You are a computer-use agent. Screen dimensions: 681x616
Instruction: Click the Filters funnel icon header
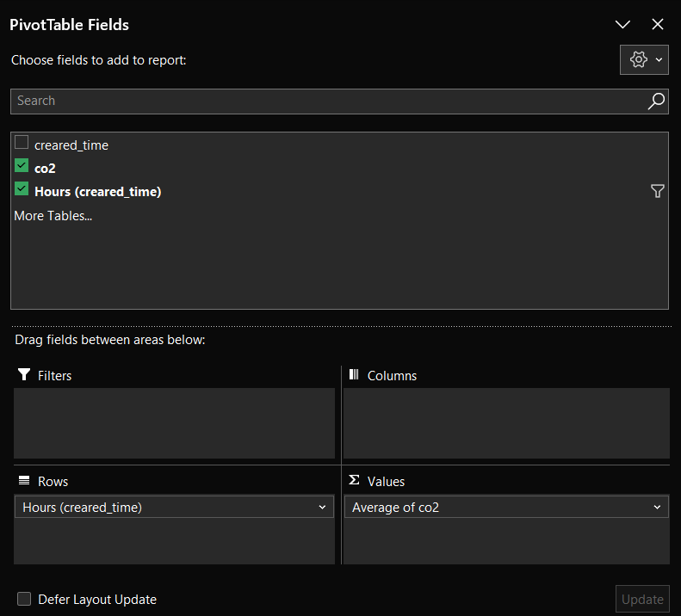[24, 374]
